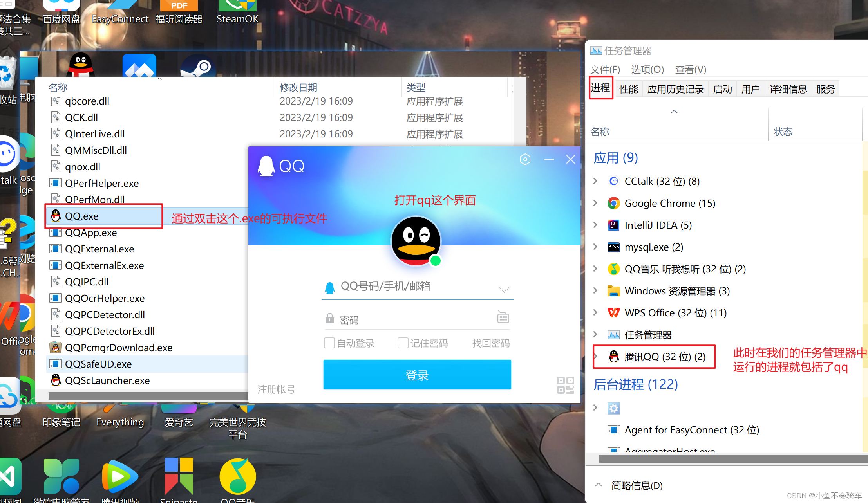Expand Google Chrome process group

coord(595,203)
